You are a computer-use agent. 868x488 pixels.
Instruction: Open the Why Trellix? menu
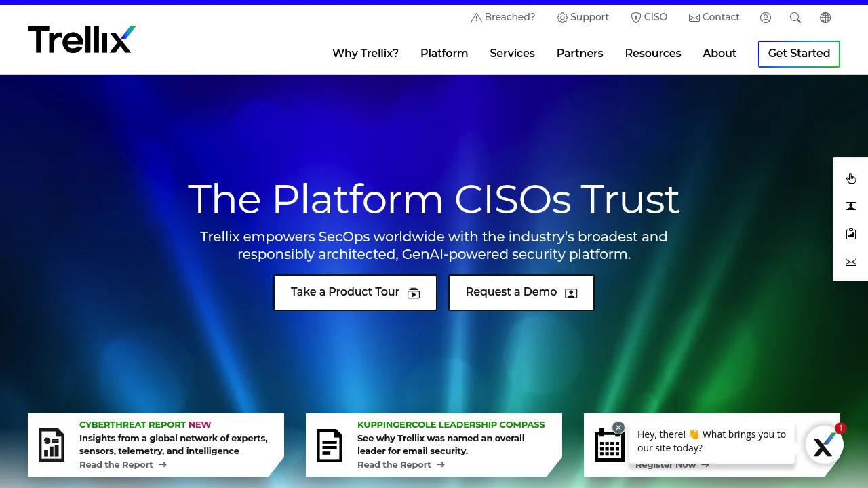[x=366, y=54]
